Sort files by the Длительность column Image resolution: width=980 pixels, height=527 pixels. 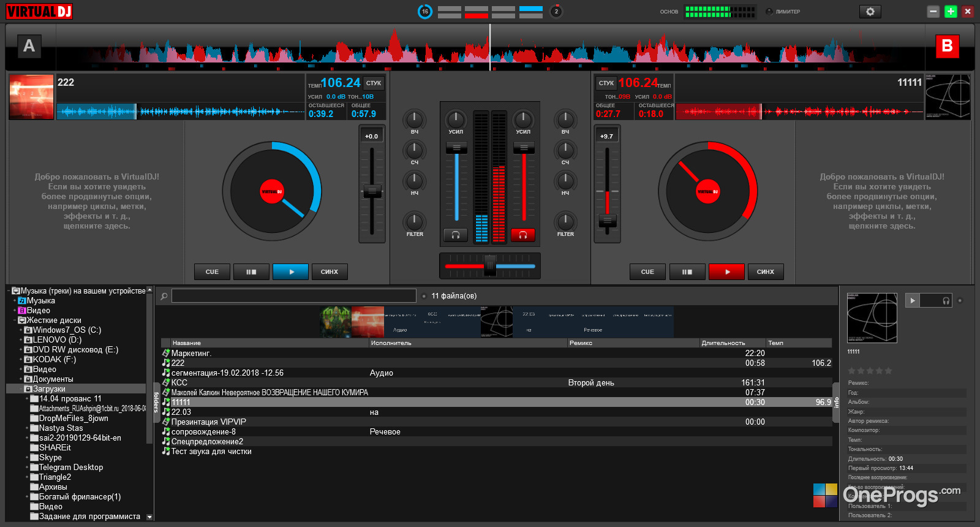tap(733, 343)
